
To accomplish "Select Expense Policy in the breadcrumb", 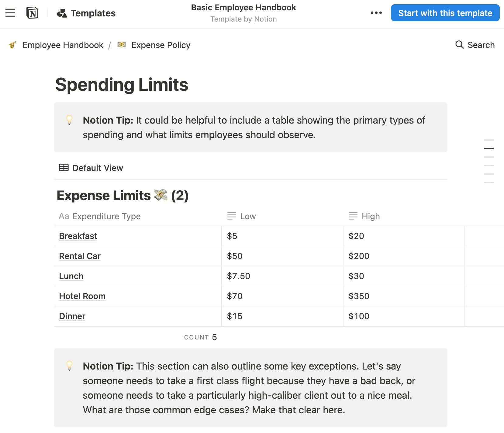I will 161,45.
